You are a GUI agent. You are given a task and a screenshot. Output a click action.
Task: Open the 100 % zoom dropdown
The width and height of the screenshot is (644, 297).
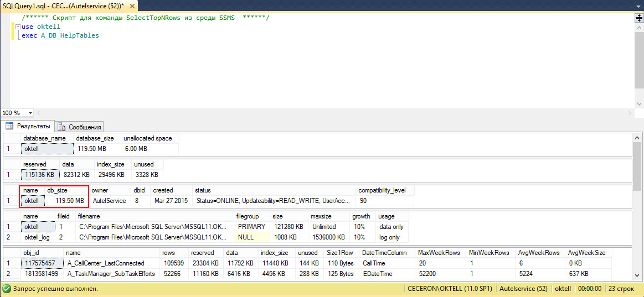pos(32,113)
